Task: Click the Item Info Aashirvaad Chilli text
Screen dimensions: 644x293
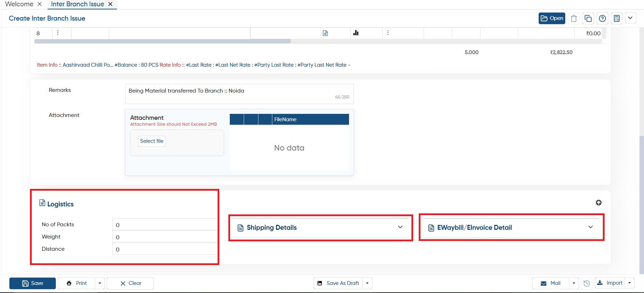Action: pos(75,65)
